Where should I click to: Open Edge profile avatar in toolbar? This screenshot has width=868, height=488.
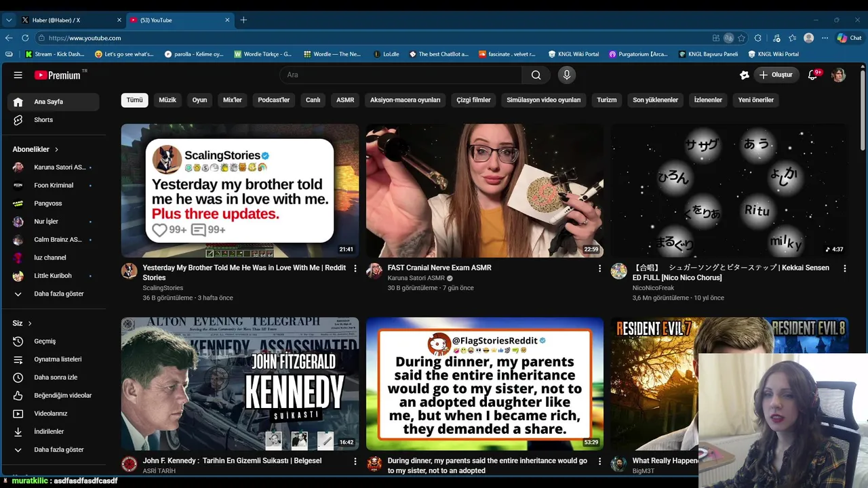click(x=808, y=38)
